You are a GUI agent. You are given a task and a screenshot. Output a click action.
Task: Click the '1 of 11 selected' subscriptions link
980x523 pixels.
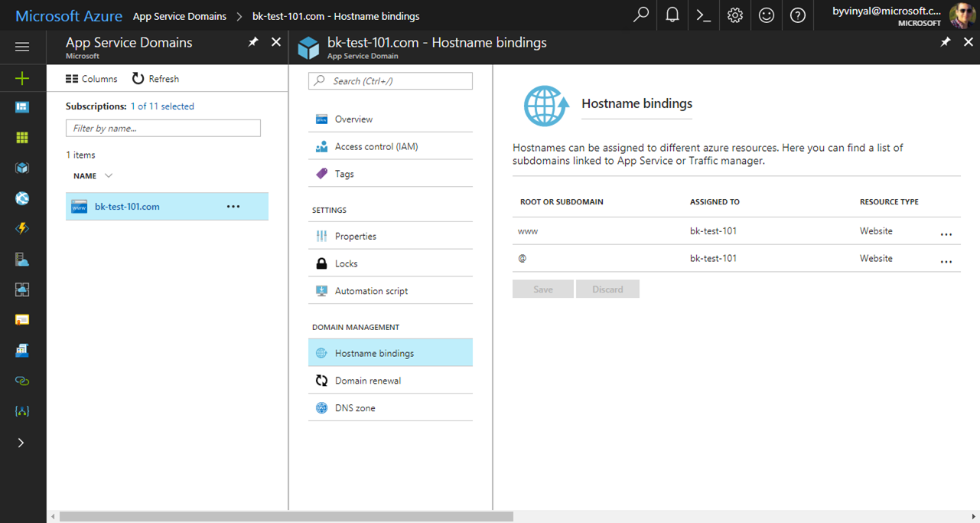click(162, 106)
